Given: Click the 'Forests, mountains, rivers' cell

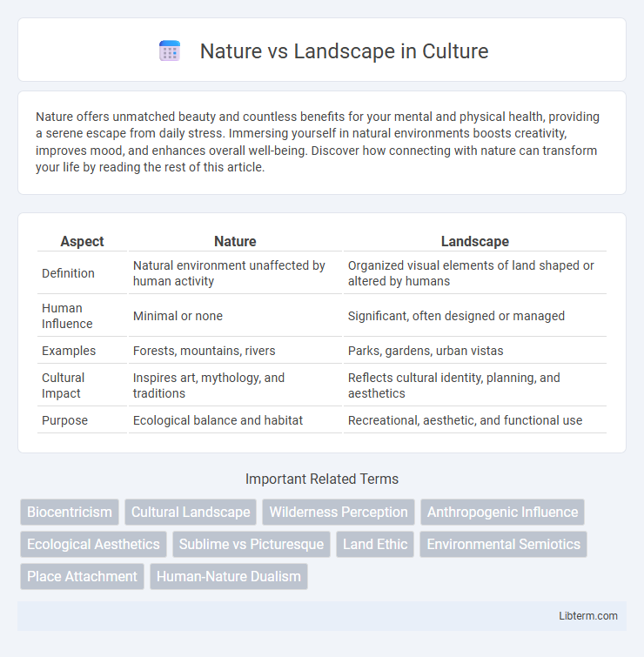Looking at the screenshot, I should (235, 351).
